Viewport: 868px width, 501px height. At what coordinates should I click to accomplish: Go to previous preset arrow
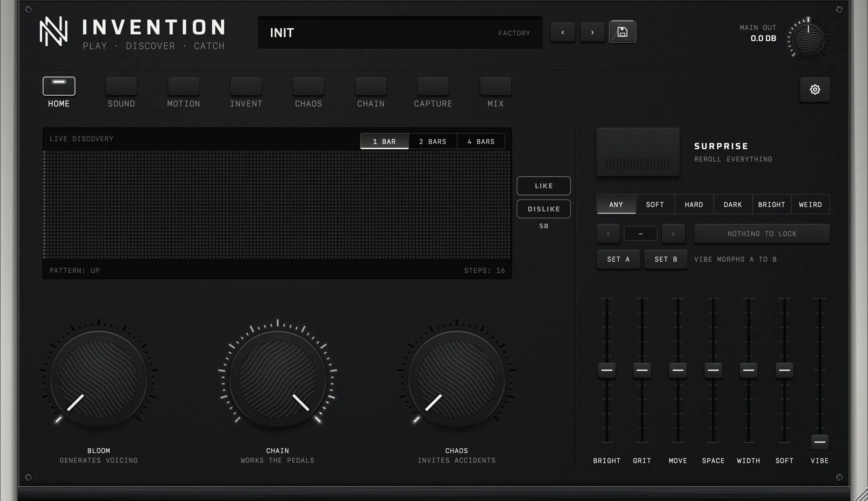click(563, 32)
